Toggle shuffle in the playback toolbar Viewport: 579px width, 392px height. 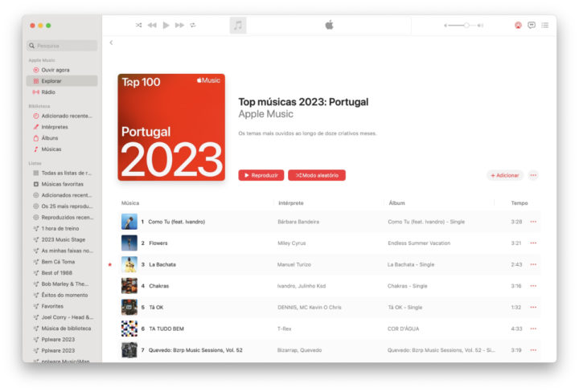click(x=138, y=25)
